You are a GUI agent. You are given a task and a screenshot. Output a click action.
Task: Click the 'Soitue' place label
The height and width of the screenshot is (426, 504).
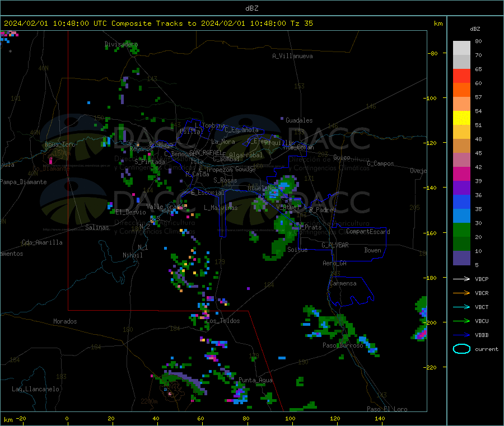[297, 250]
